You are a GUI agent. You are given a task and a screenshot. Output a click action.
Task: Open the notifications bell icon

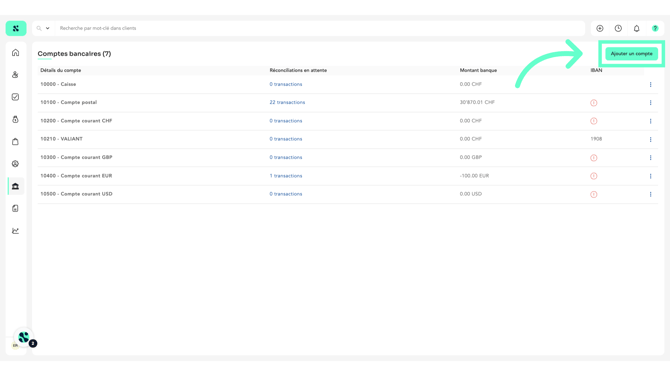pyautogui.click(x=637, y=28)
